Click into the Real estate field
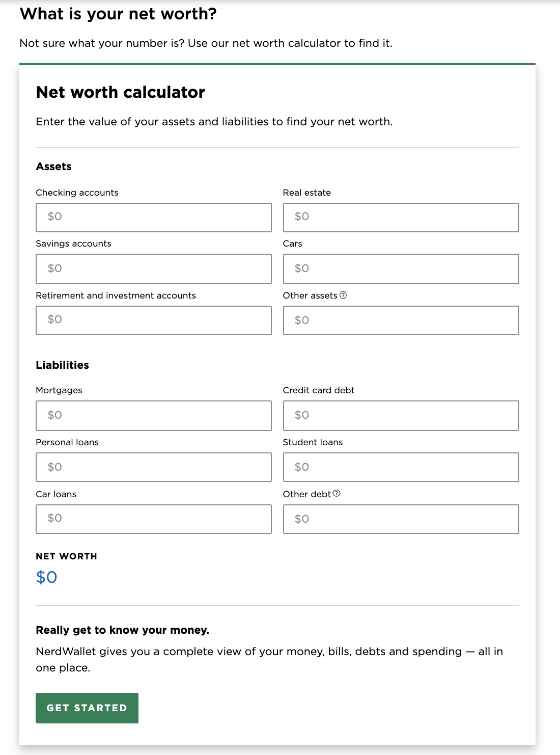The width and height of the screenshot is (560, 755). point(401,218)
